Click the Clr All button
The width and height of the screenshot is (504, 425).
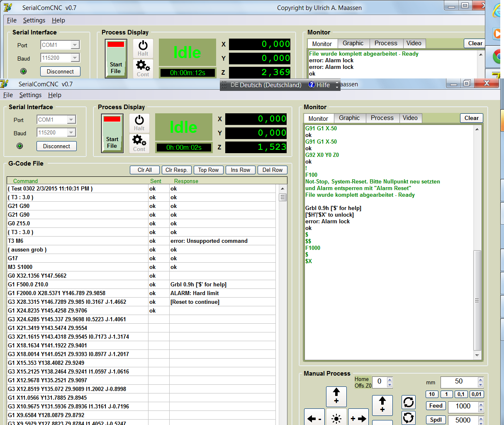coord(145,170)
